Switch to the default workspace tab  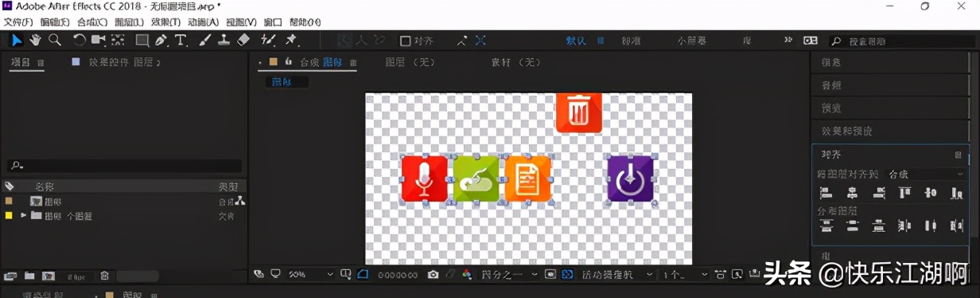coord(576,41)
